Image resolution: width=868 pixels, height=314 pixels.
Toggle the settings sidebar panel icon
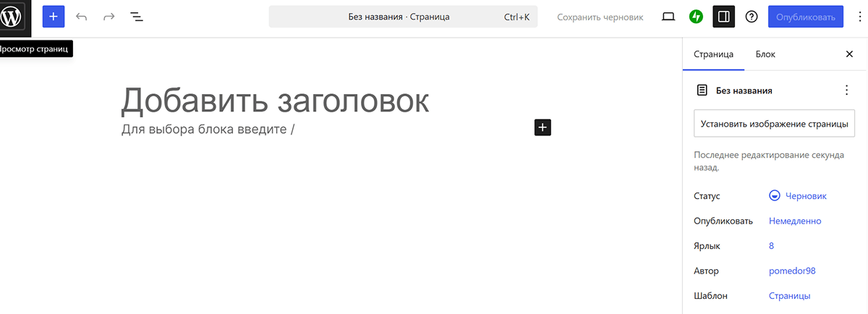pyautogui.click(x=723, y=16)
